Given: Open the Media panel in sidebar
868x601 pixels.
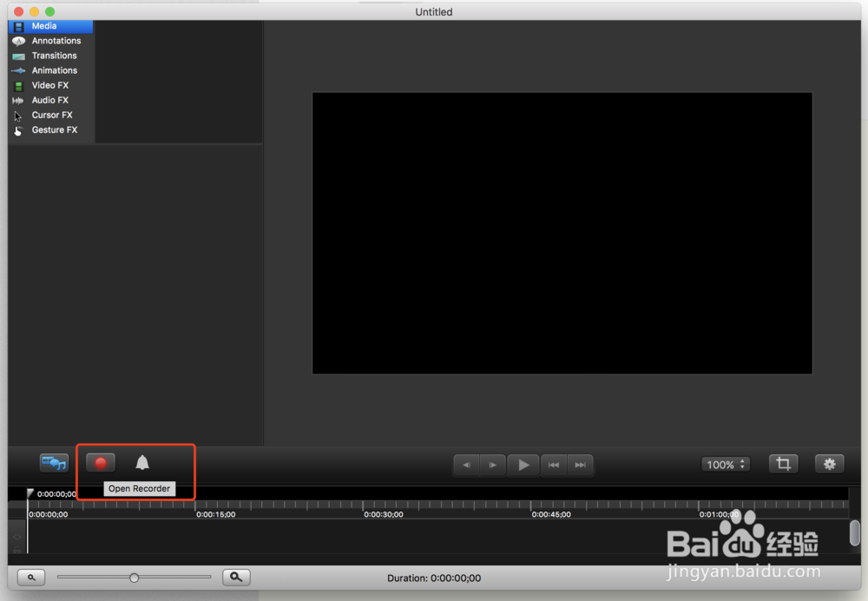Looking at the screenshot, I should tap(51, 26).
